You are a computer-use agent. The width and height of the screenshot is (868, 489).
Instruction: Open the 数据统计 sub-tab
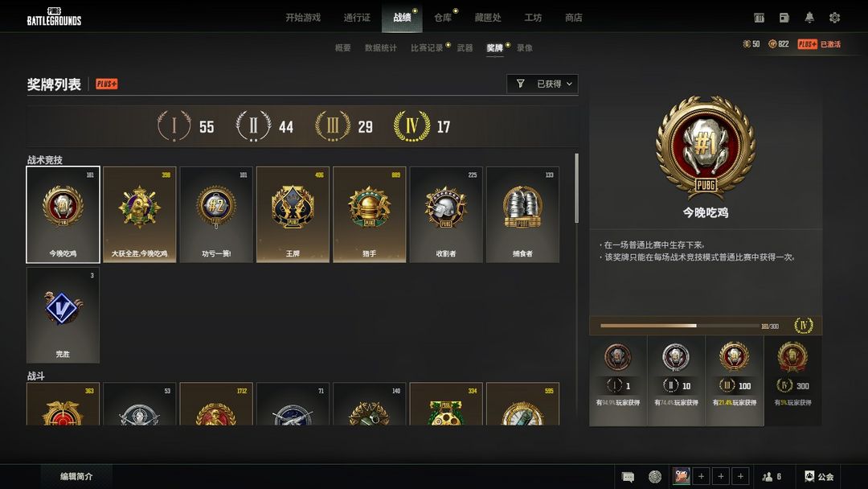click(381, 47)
